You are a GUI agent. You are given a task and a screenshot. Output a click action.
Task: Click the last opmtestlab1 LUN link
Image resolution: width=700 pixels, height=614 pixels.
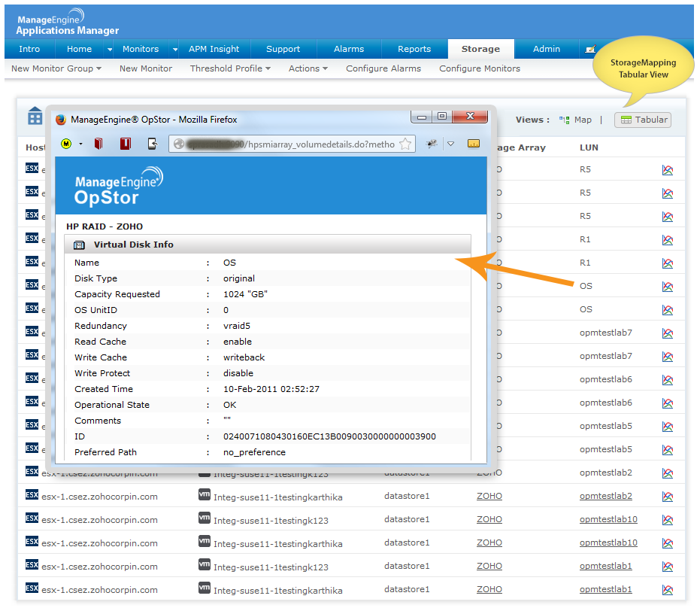point(606,589)
